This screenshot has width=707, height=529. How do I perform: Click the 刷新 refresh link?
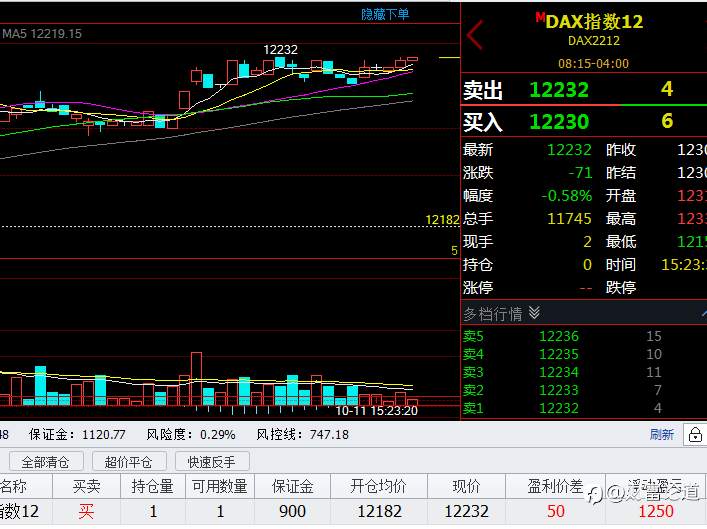point(661,434)
